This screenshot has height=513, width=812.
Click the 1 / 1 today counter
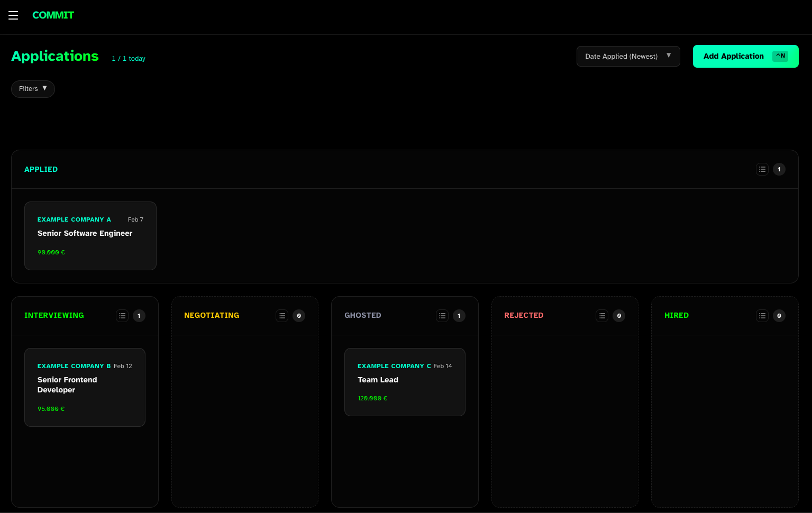point(129,59)
